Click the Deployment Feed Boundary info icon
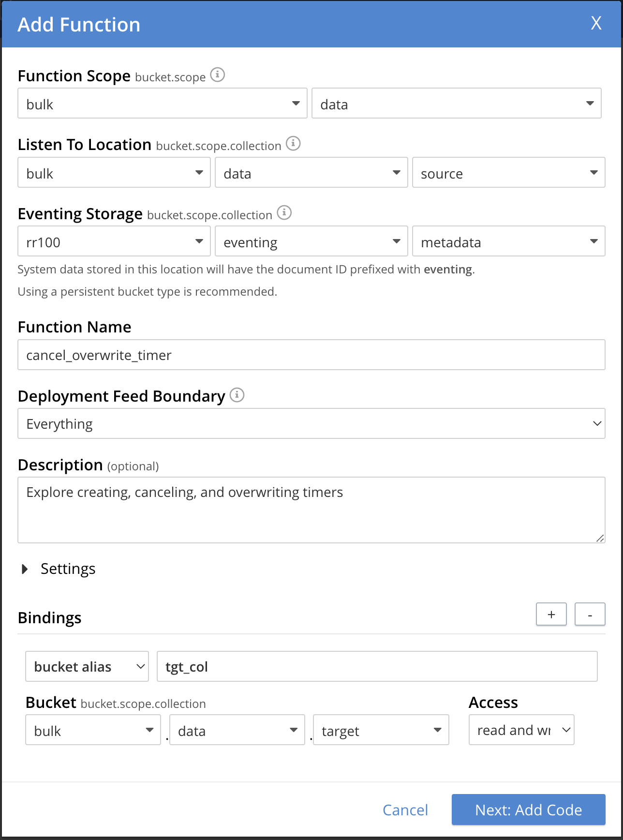The image size is (623, 840). (237, 395)
